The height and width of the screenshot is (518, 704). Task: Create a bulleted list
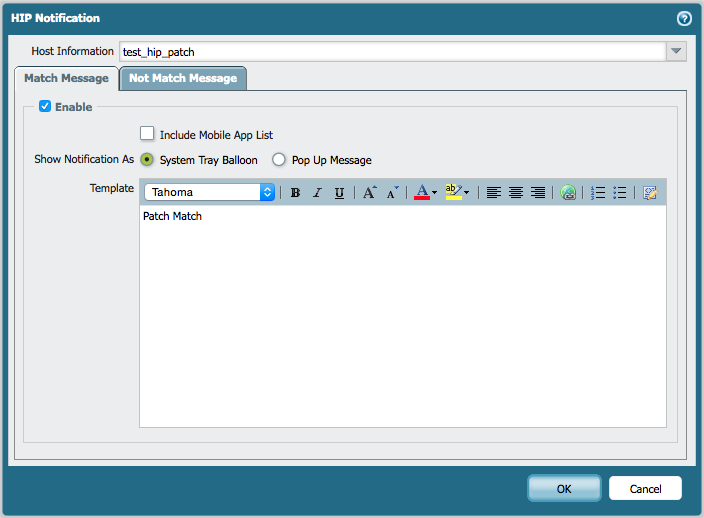[x=620, y=193]
